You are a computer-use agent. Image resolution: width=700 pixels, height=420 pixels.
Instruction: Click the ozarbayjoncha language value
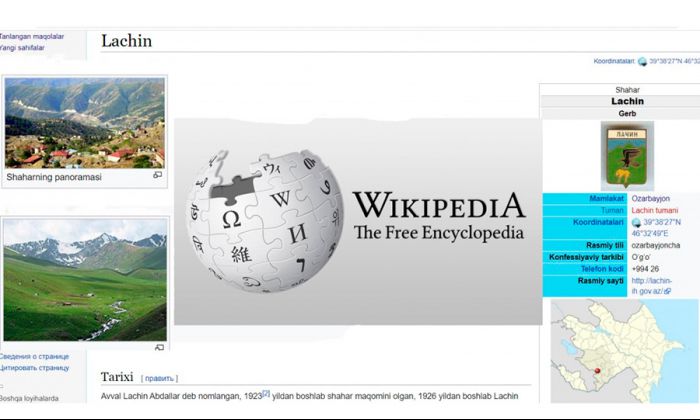pos(656,245)
